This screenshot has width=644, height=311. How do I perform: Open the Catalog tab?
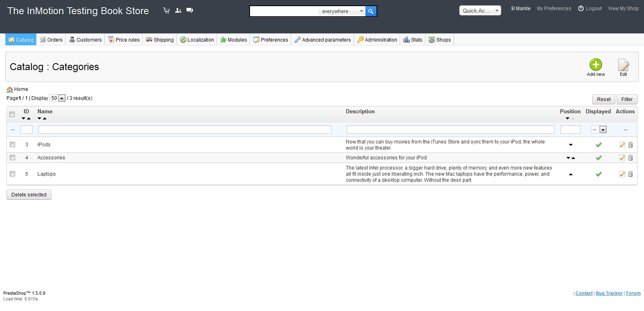pos(21,40)
